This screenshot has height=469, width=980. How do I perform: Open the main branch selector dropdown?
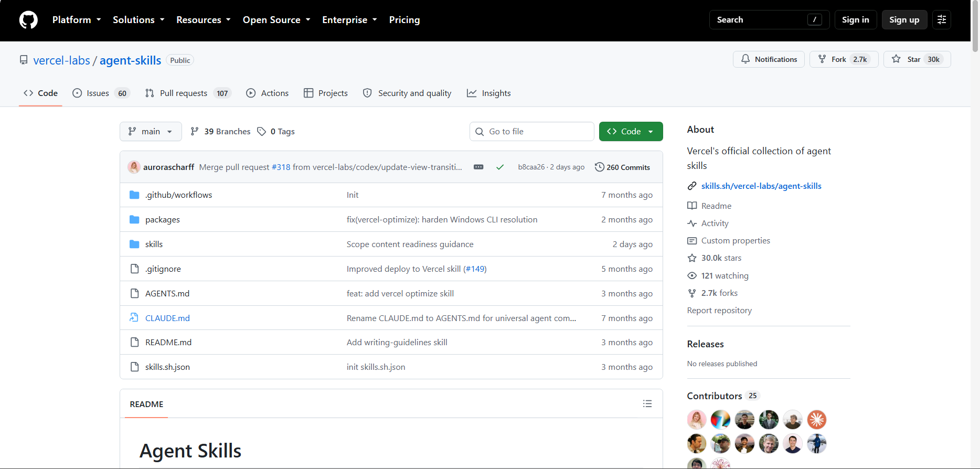[151, 132]
